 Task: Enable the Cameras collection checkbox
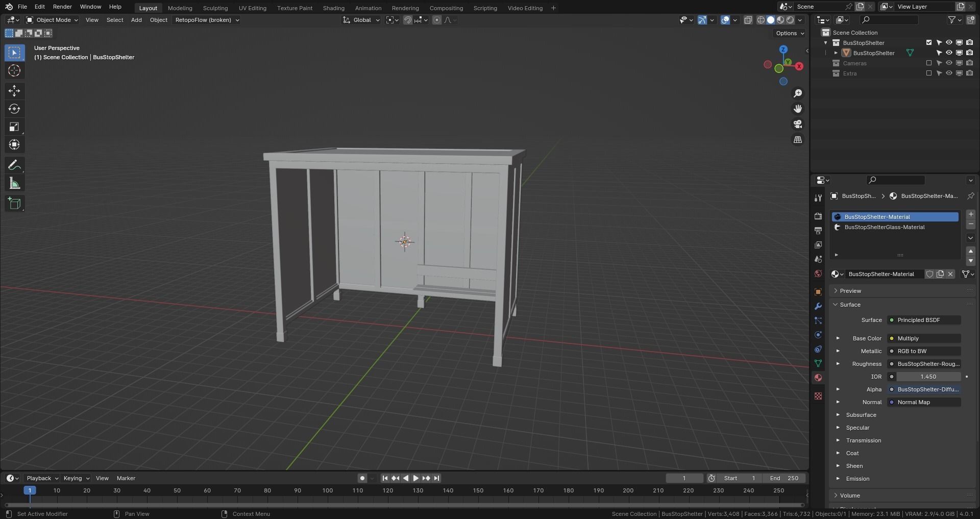[x=929, y=63]
